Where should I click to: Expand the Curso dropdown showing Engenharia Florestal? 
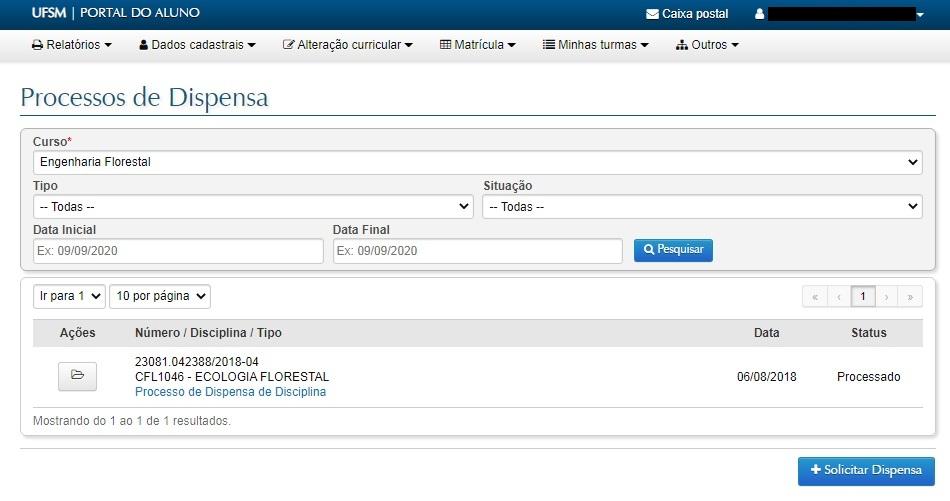(477, 162)
